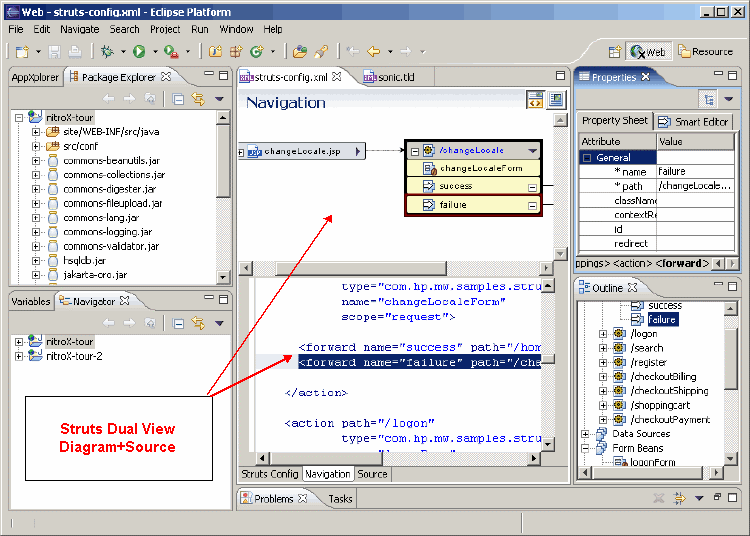This screenshot has width=750, height=536.
Task: Click the Save icon in the toolbar
Action: tap(55, 51)
